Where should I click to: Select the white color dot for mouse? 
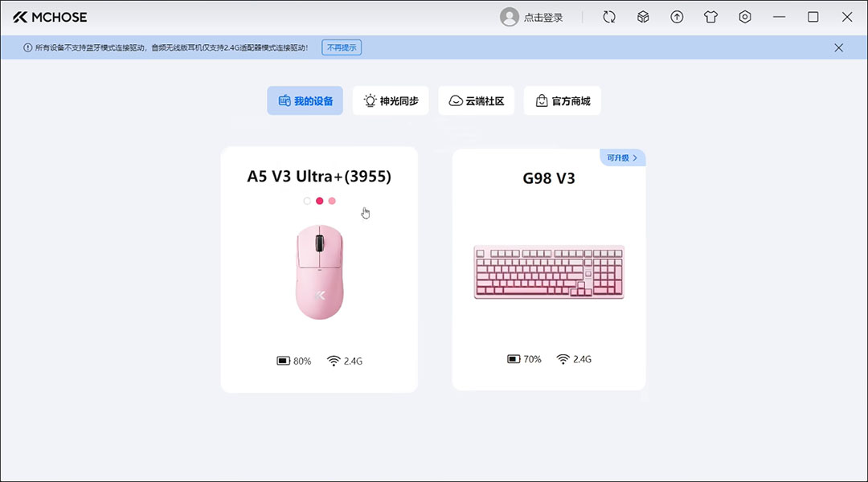click(307, 201)
